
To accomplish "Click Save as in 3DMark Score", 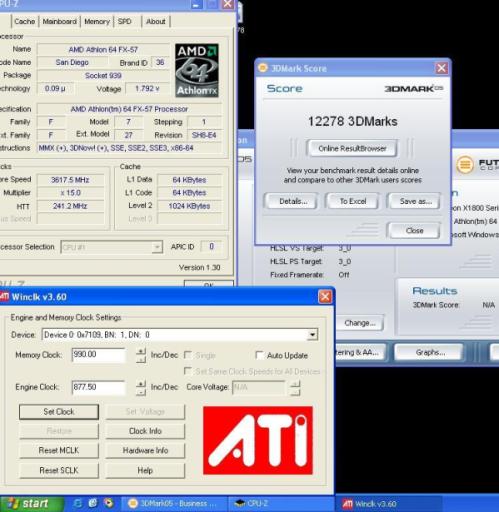I will pos(415,201).
